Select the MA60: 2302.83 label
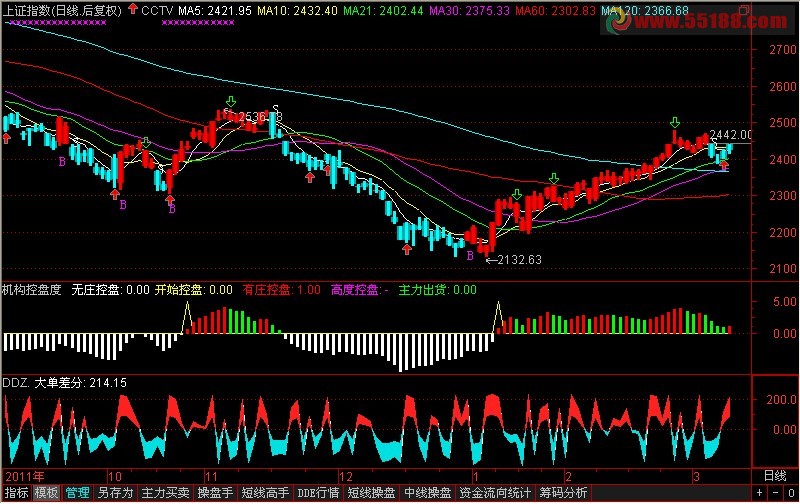The height and width of the screenshot is (504, 800). pyautogui.click(x=555, y=11)
